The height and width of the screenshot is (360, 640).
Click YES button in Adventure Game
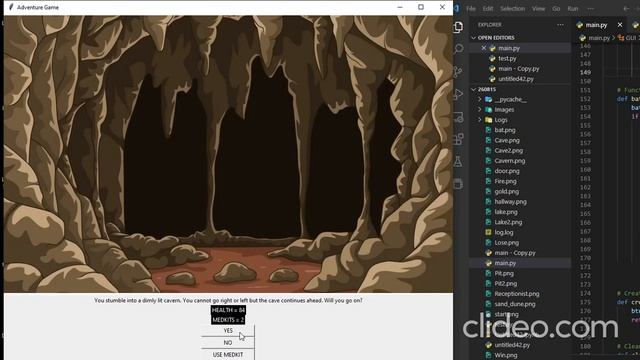click(x=228, y=331)
